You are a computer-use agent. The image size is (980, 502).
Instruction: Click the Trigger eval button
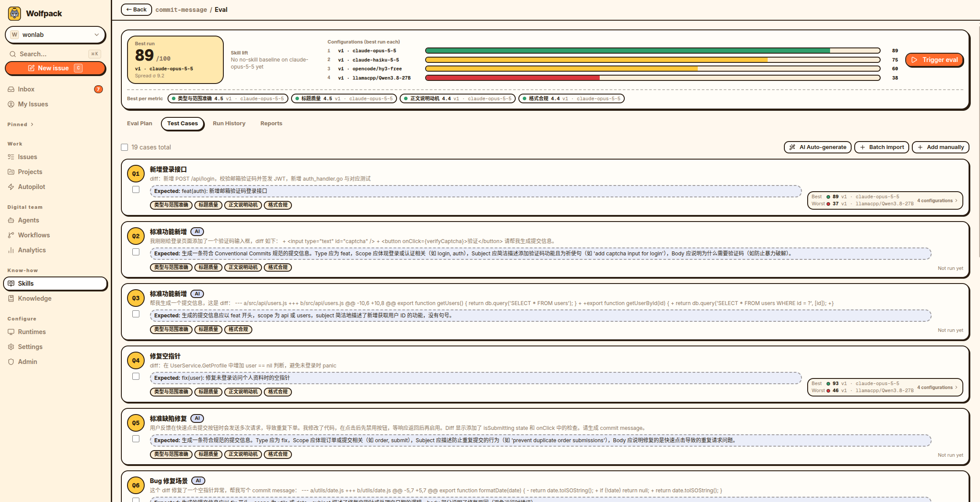[934, 60]
